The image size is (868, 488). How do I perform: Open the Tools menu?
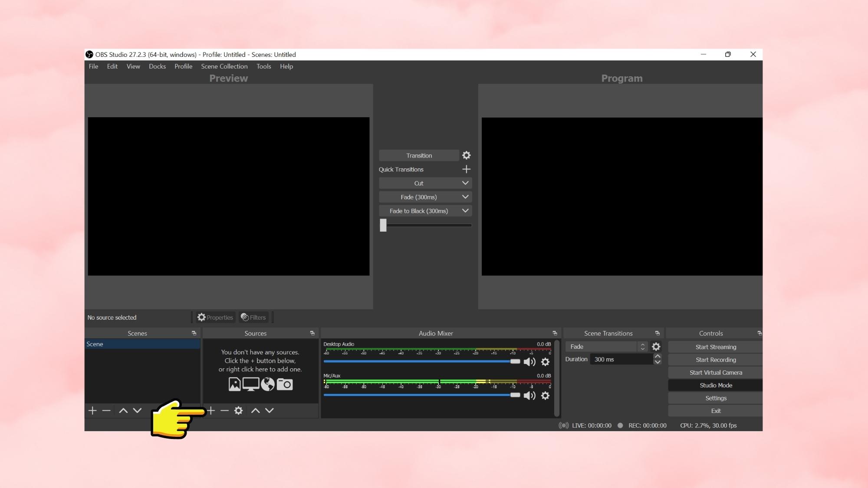point(263,66)
